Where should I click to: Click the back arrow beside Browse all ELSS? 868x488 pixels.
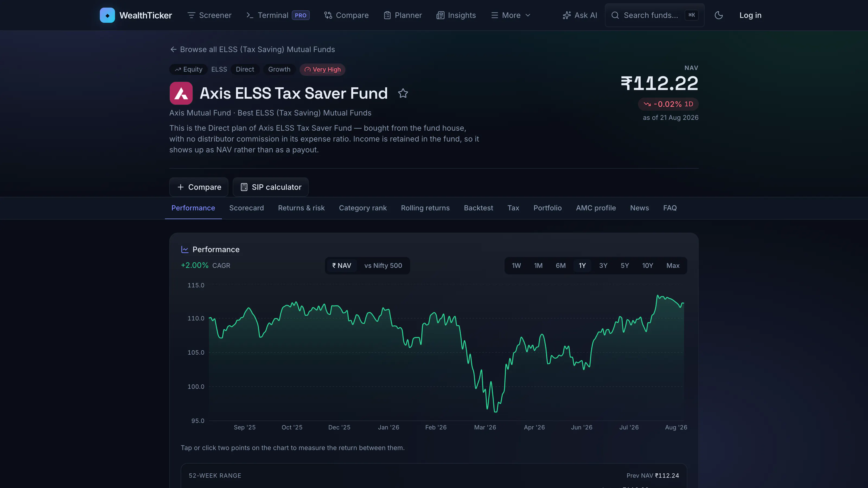tap(173, 50)
